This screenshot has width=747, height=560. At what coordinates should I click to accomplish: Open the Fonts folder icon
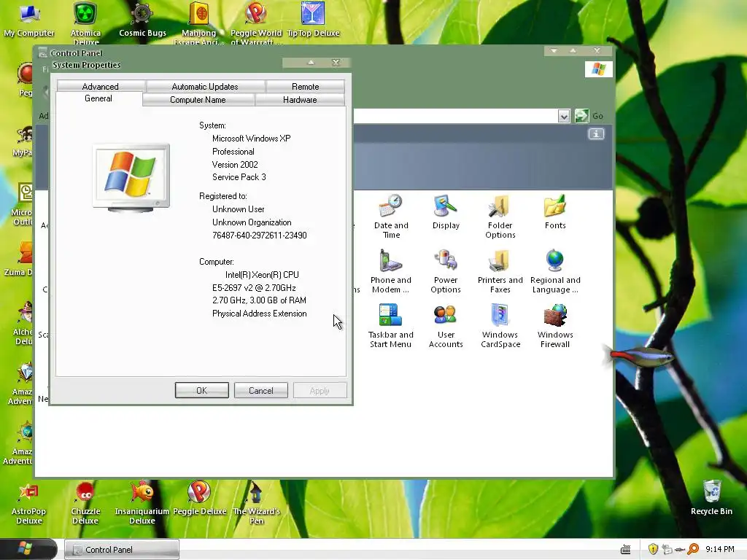click(x=555, y=212)
